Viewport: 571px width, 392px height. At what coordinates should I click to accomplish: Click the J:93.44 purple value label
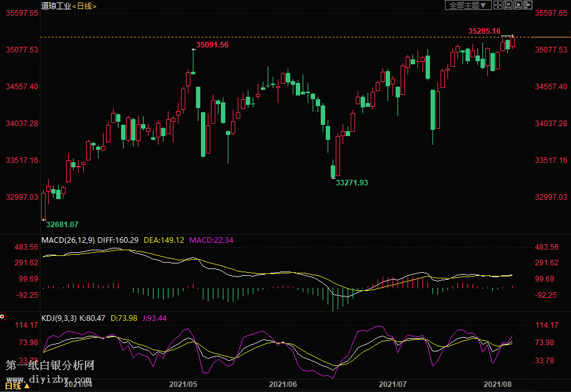[153, 318]
